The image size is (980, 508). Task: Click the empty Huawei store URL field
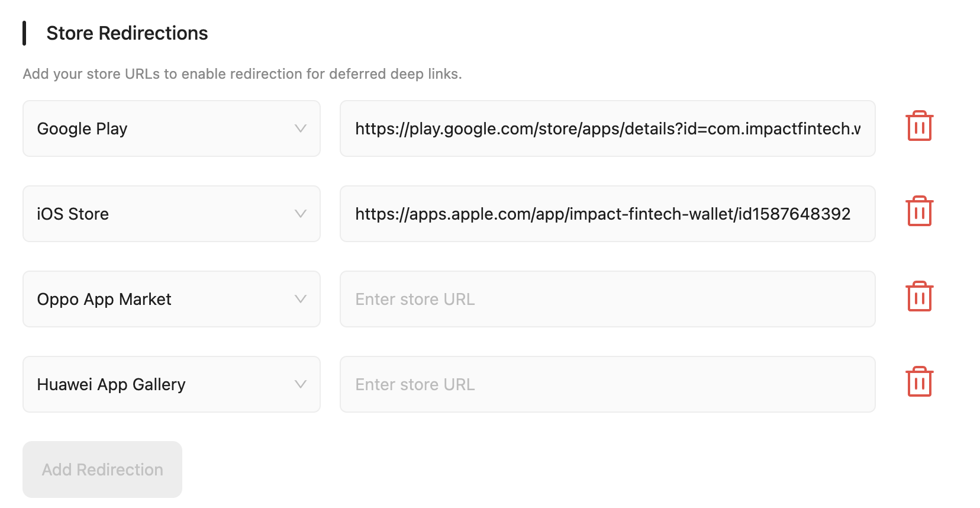pyautogui.click(x=607, y=384)
